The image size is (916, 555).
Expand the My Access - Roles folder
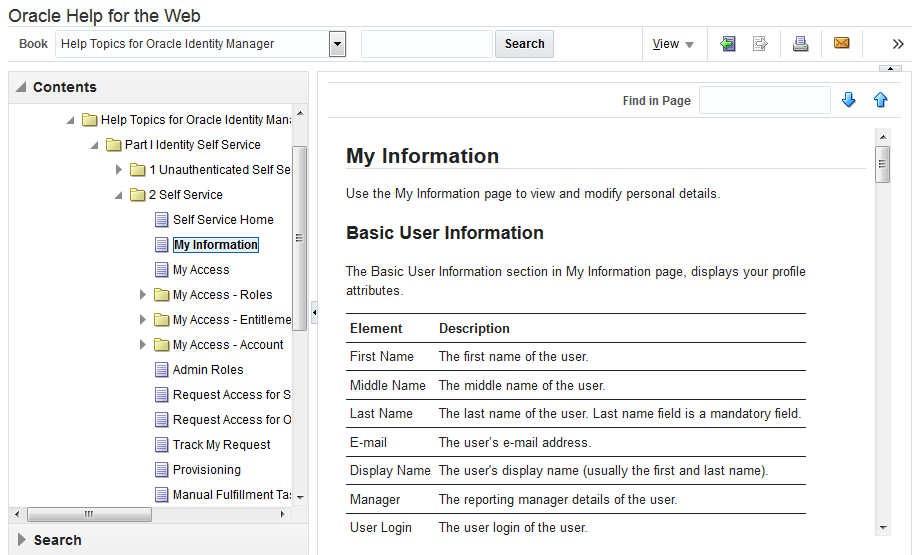pyautogui.click(x=143, y=295)
